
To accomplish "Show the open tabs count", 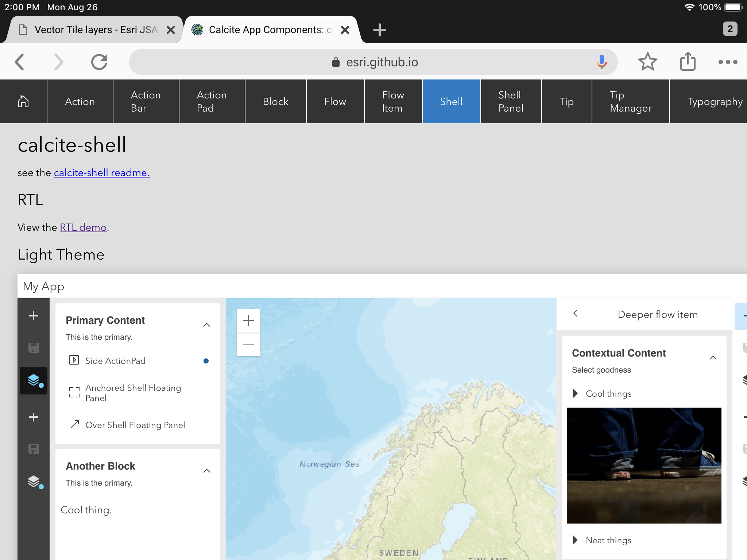I will pos(730,29).
